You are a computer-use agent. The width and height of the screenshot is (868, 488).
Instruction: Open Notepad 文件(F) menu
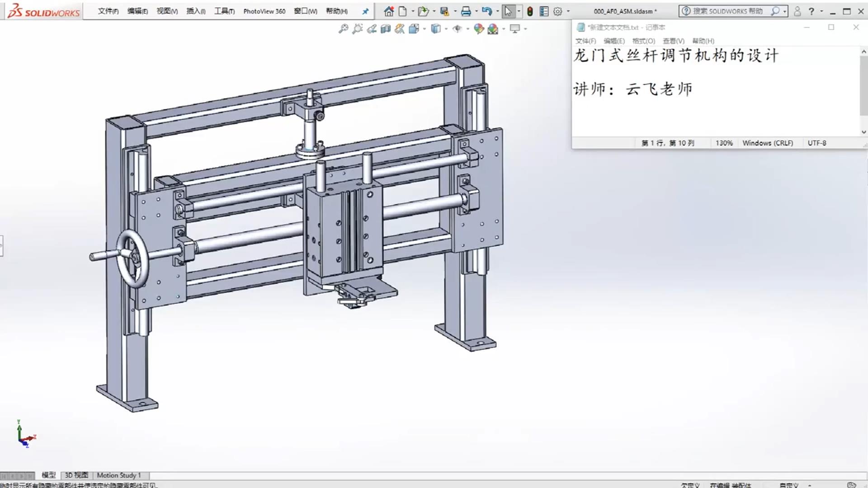click(585, 41)
